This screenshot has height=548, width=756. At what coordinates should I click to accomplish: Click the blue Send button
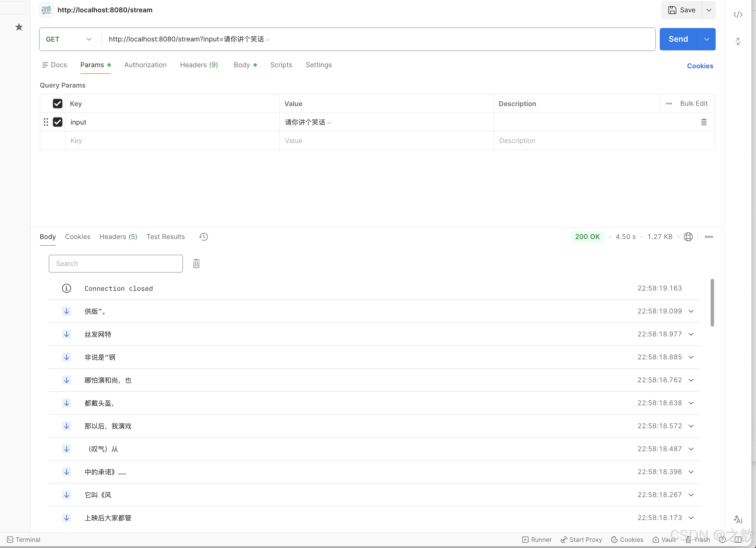tap(678, 39)
